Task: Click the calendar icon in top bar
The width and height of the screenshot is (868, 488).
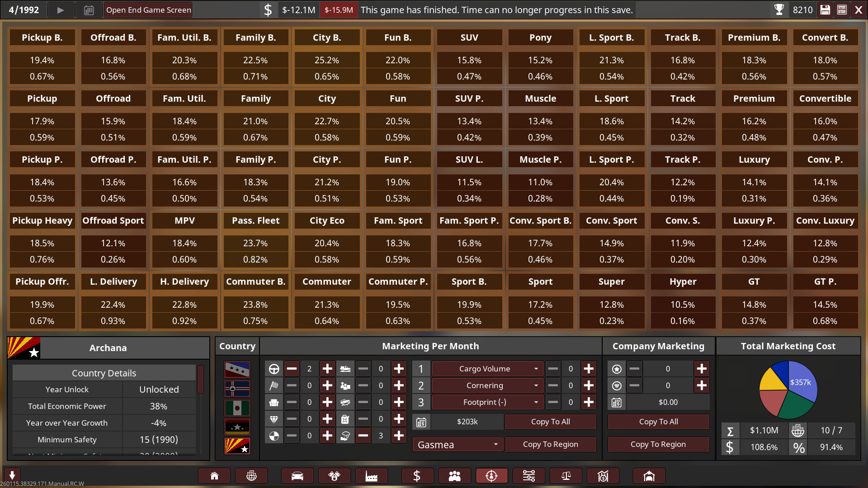Action: tap(89, 10)
